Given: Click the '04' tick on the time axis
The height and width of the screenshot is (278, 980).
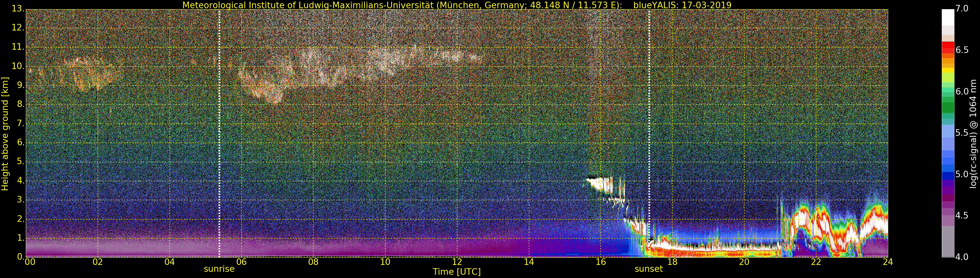Looking at the screenshot, I should (170, 262).
